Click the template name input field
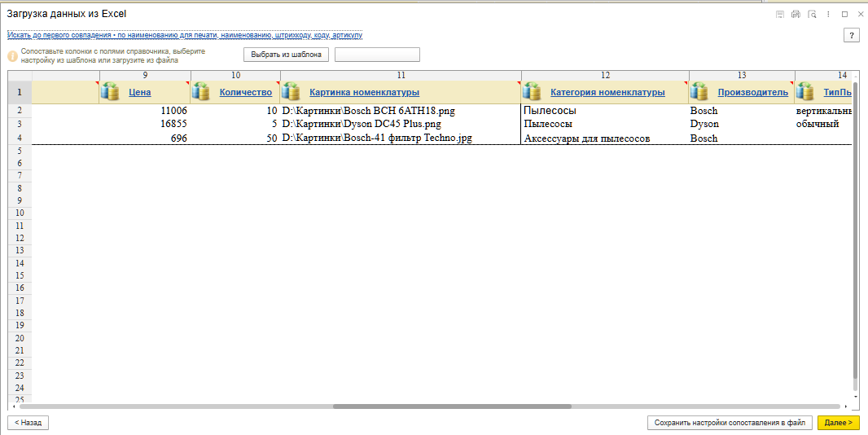The width and height of the screenshot is (868, 435). (377, 55)
